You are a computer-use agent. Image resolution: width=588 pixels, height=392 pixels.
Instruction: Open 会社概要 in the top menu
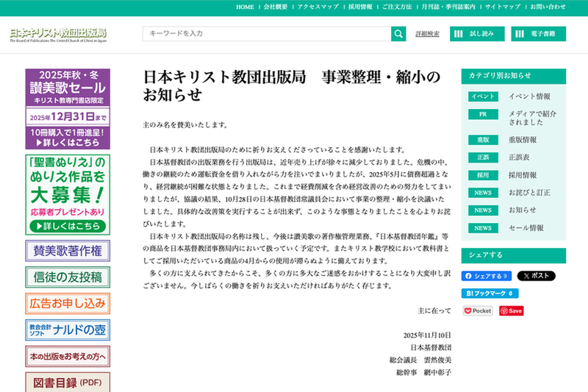point(276,7)
